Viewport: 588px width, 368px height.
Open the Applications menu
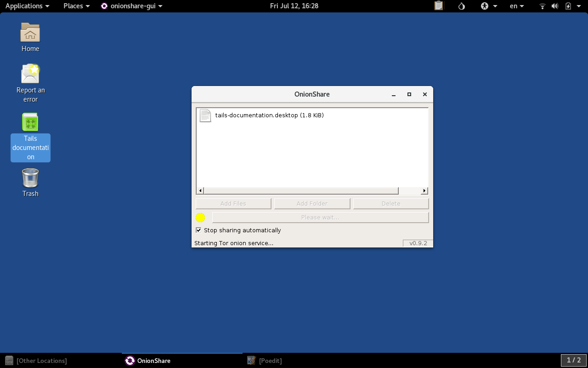point(27,6)
